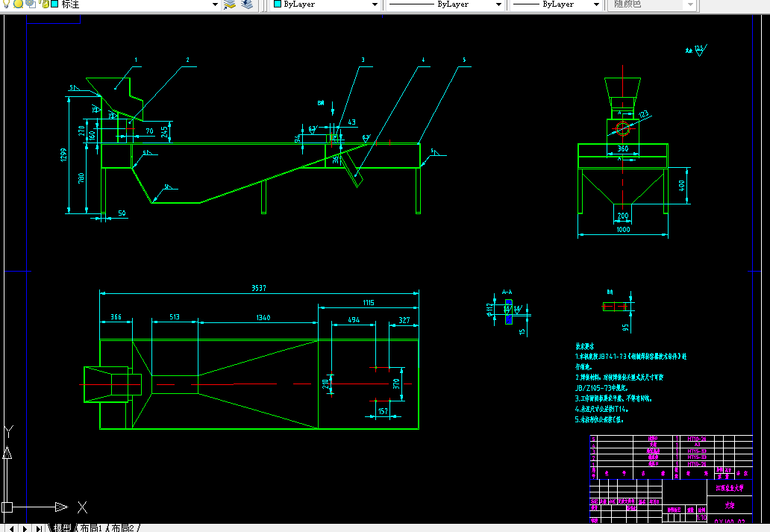Select the 1000 width dimension in side view
770x532 pixels.
[623, 229]
